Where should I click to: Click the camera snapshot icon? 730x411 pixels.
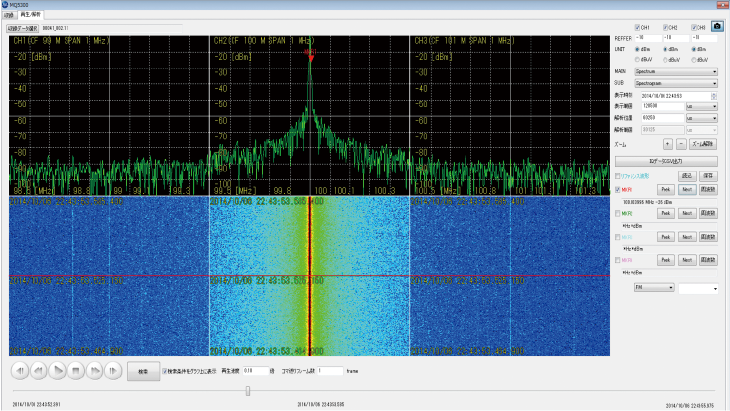[x=716, y=27]
